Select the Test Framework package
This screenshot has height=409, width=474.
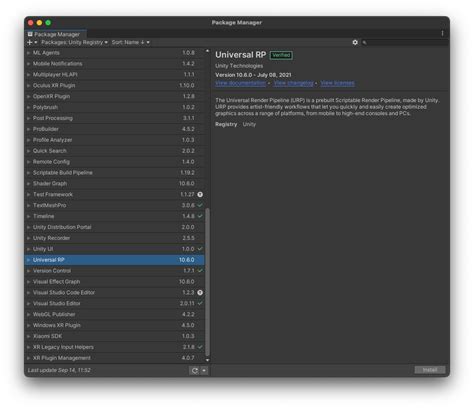coord(115,194)
